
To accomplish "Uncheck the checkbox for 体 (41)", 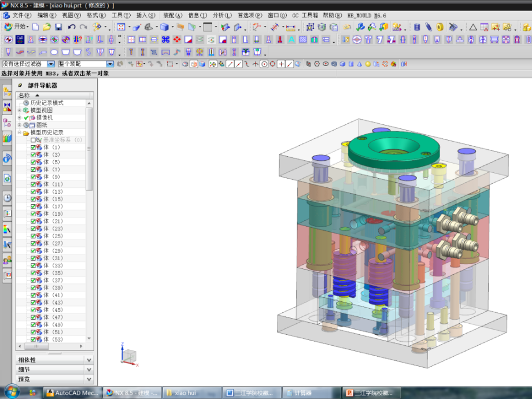I will (33, 295).
